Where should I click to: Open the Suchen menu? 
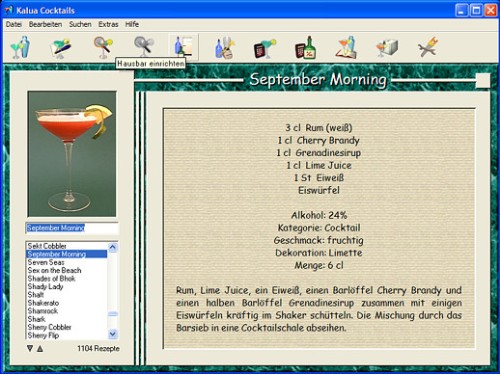pos(80,24)
